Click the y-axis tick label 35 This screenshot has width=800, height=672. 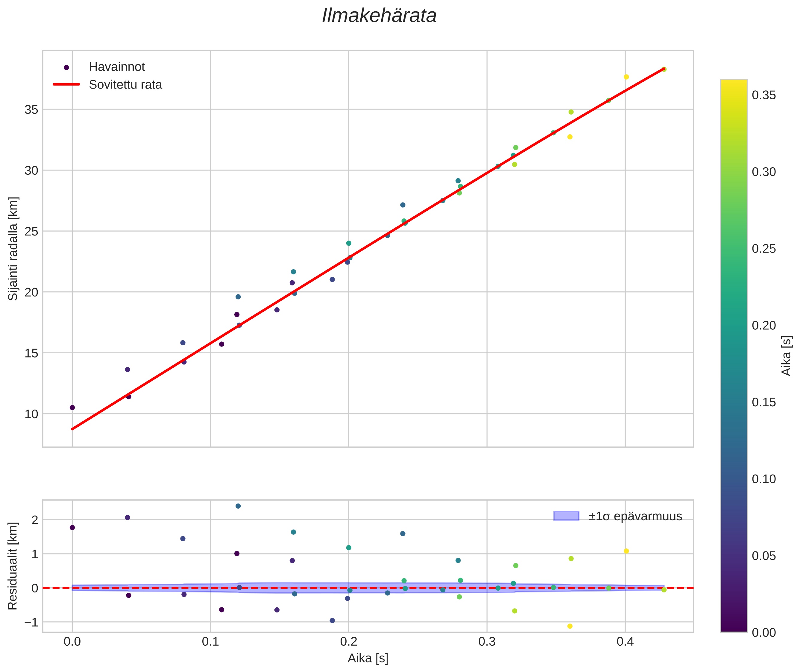pos(32,110)
